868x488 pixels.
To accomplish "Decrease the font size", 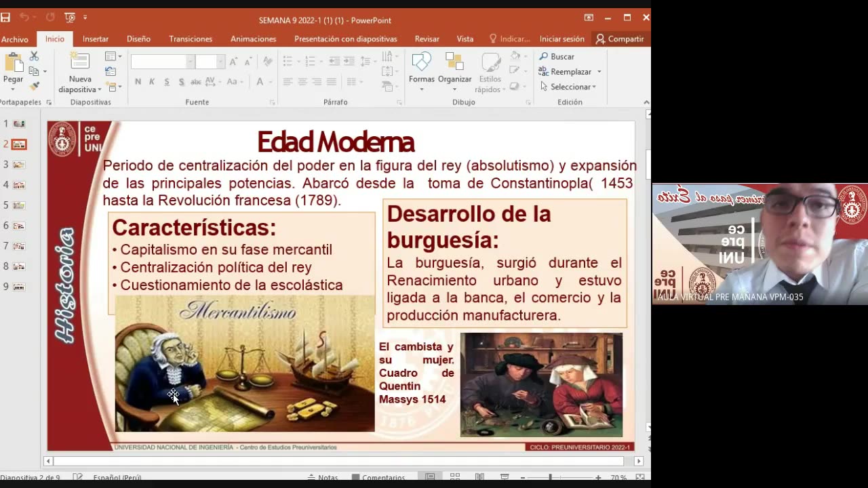I will (248, 62).
